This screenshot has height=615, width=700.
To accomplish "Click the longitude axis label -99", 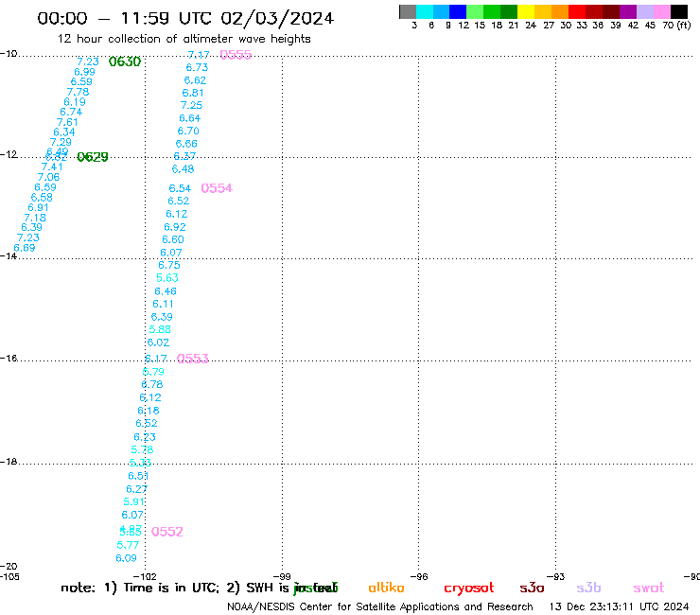I will coord(282,577).
